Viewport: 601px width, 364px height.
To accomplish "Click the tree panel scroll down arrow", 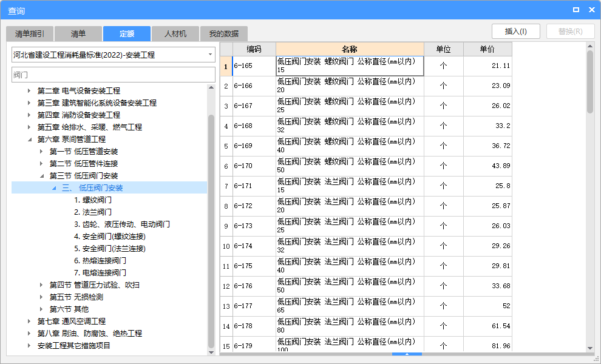I will coord(211,352).
